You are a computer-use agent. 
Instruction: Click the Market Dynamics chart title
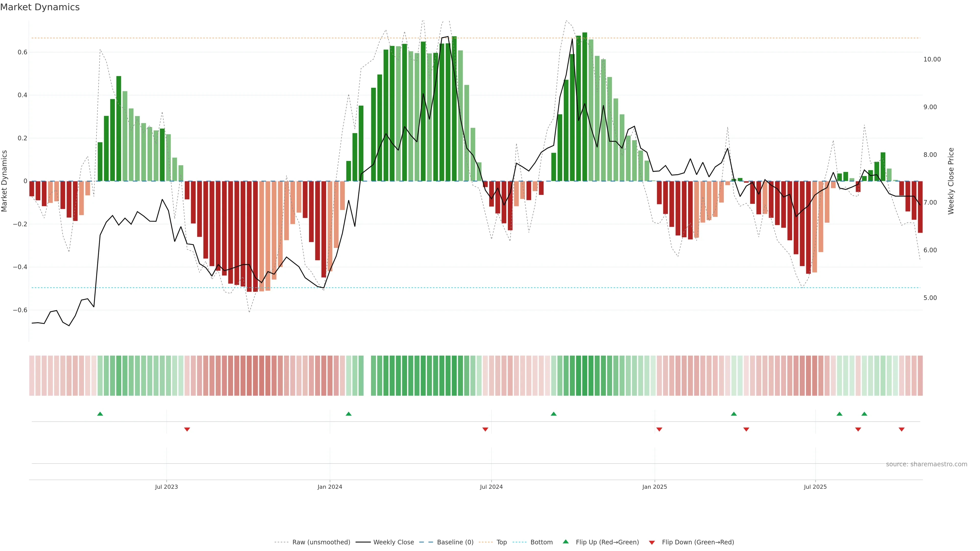click(x=40, y=7)
